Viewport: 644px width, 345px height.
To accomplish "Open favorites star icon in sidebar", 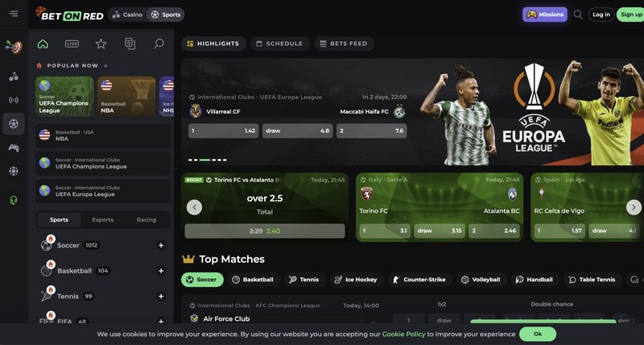I will (x=101, y=44).
